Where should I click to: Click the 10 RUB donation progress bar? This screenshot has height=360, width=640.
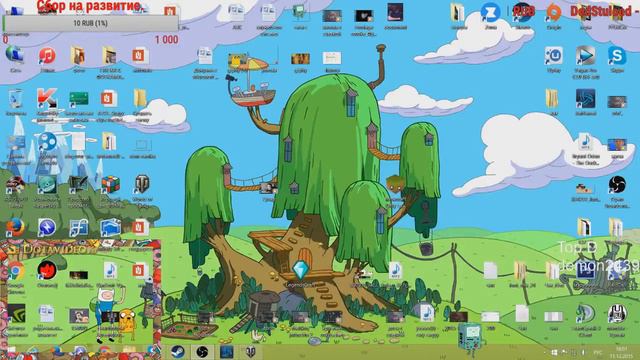coord(90,23)
